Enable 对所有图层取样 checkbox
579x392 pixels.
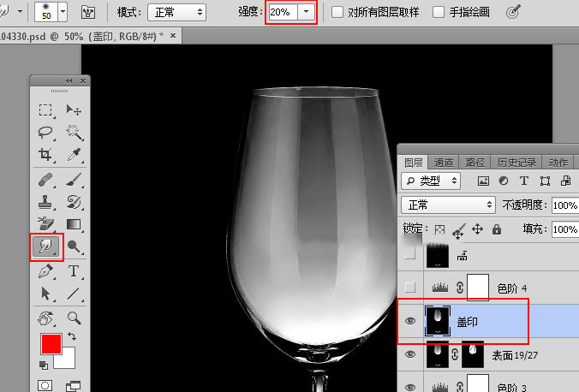tap(337, 12)
